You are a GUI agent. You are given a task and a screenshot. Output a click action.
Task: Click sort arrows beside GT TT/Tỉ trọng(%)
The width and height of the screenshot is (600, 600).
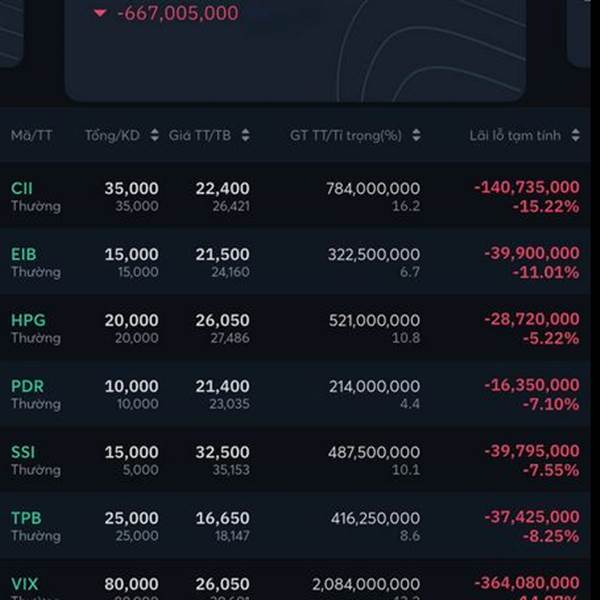[x=416, y=136]
